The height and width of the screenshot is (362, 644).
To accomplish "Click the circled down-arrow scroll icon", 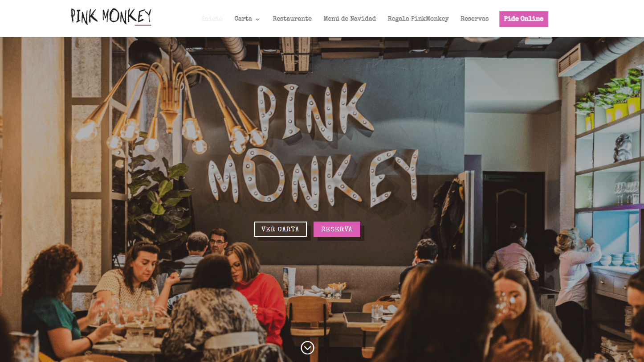I will click(x=307, y=348).
